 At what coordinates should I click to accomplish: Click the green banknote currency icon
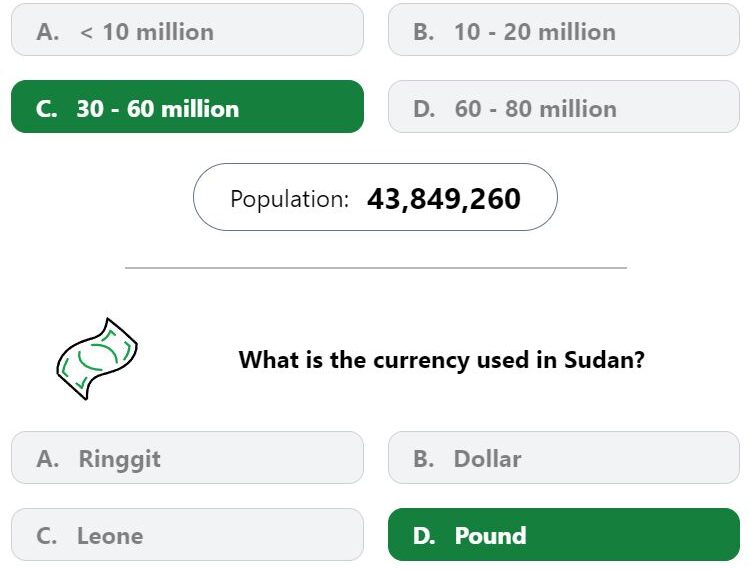(97, 359)
